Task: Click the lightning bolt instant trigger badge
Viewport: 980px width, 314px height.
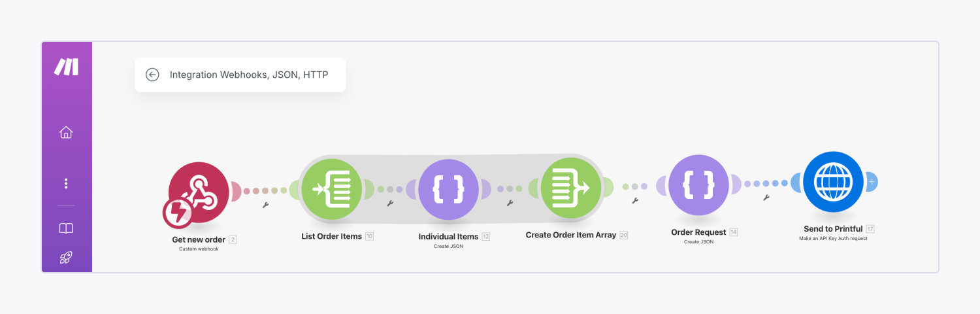Action: 178,212
